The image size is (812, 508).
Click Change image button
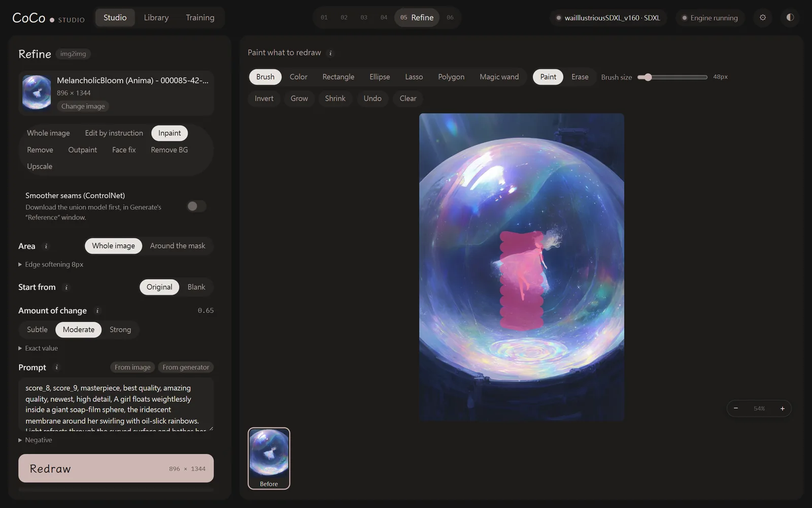(x=83, y=106)
